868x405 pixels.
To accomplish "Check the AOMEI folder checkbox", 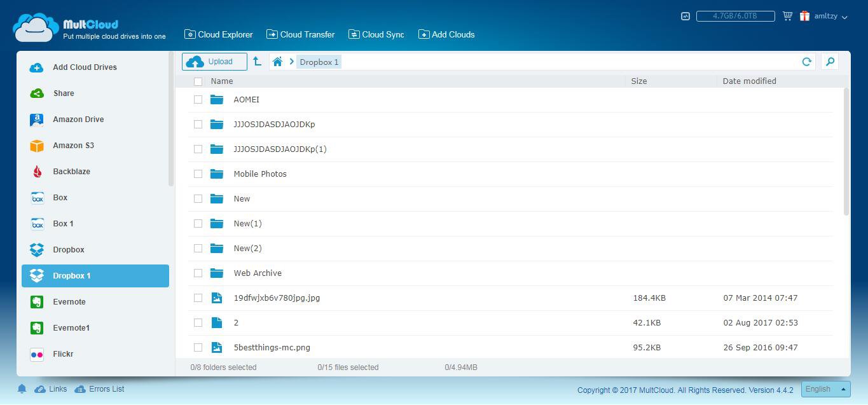I will click(x=198, y=100).
